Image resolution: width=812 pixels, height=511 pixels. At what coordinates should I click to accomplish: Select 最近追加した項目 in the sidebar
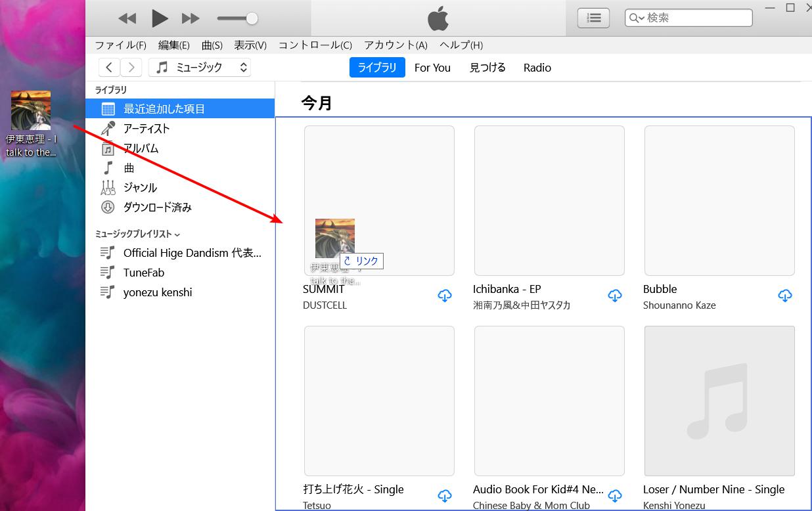pos(180,109)
